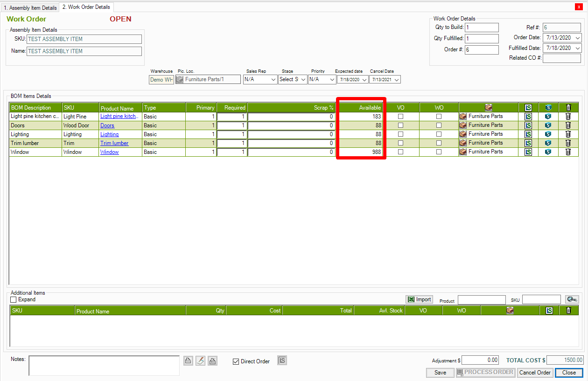Delete the Doors BOM row via trash icon
The height and width of the screenshot is (381, 588).
[x=568, y=125]
